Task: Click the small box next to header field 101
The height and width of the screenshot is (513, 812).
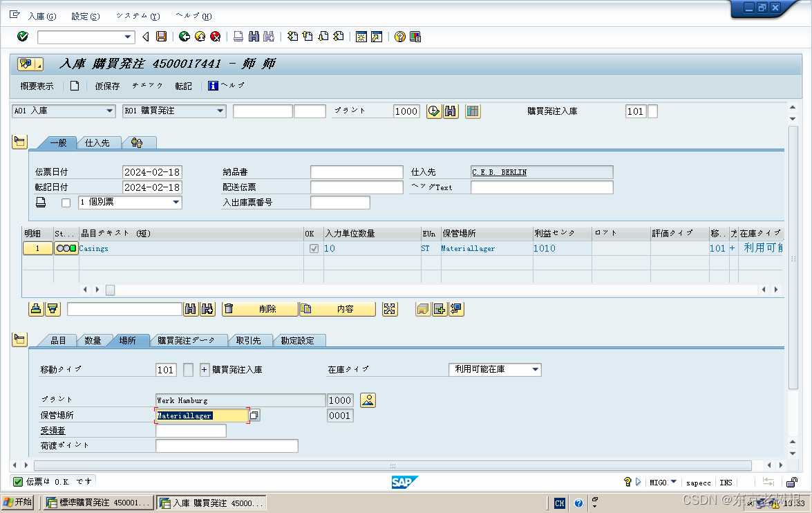Action: point(653,111)
